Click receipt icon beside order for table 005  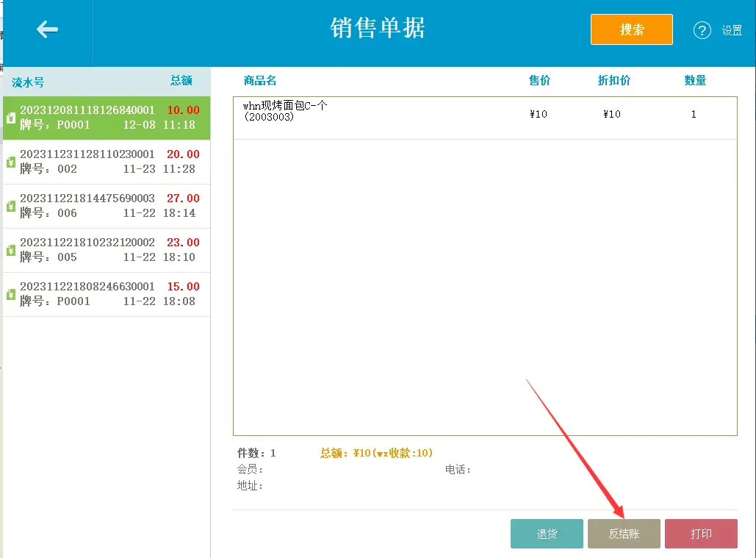(10, 250)
